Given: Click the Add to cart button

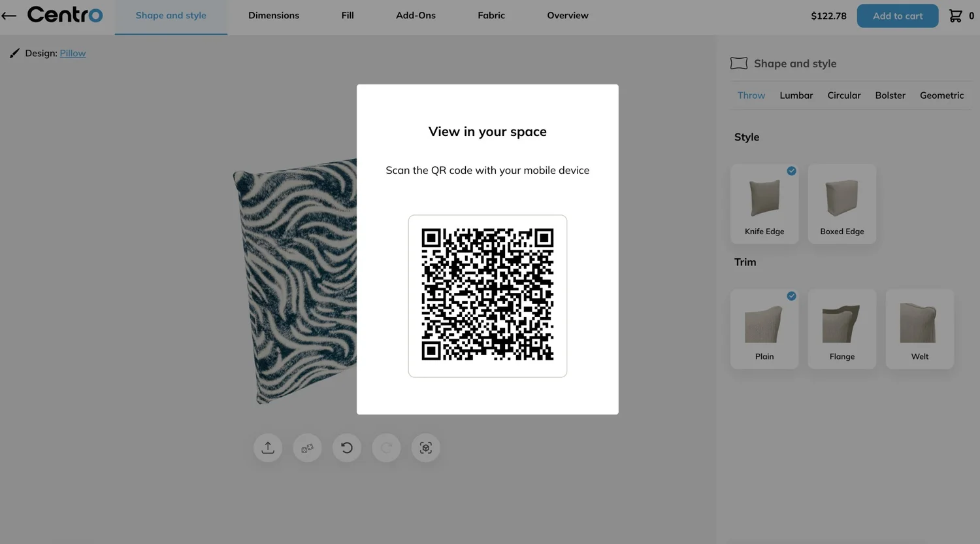Looking at the screenshot, I should coord(898,16).
